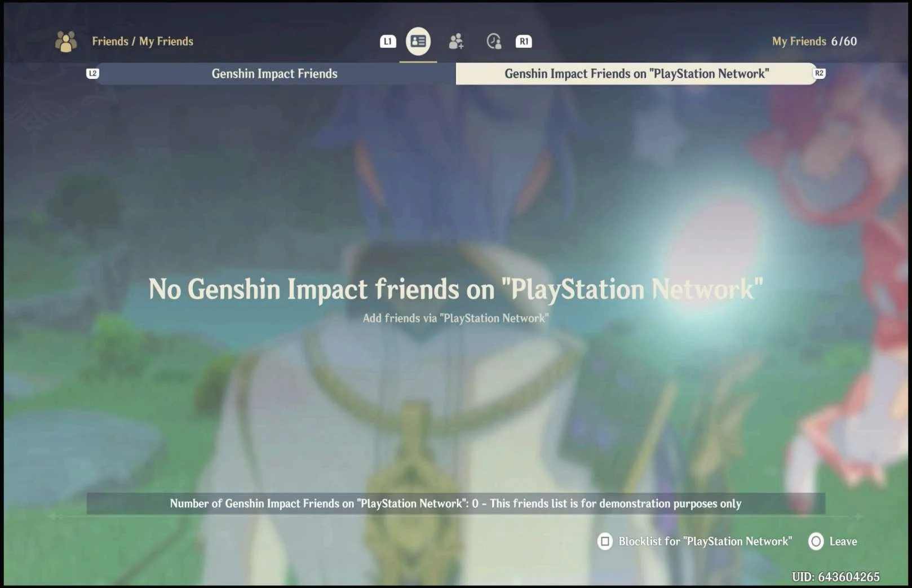Screen dimensions: 912x588
Task: Click the My Friends 6/60 counter
Action: pyautogui.click(x=814, y=41)
